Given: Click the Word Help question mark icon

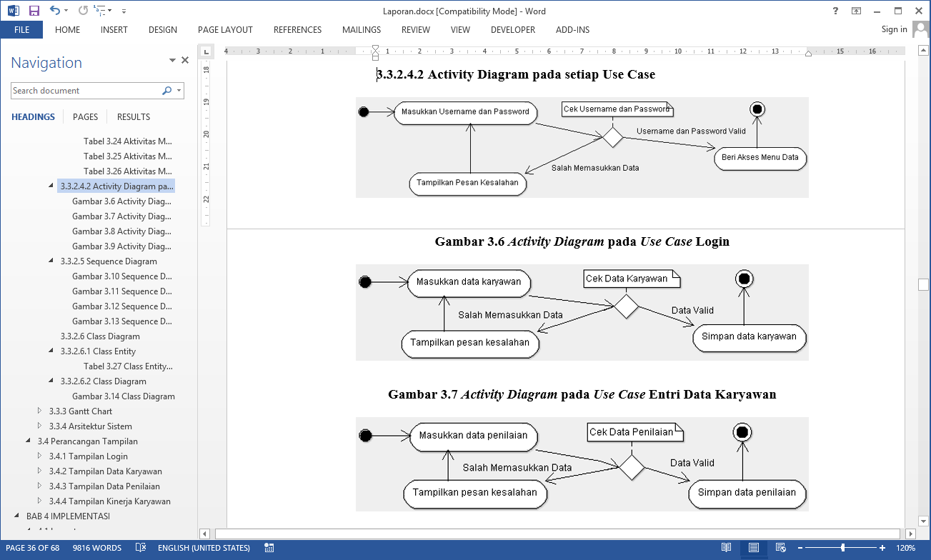Looking at the screenshot, I should coord(835,11).
